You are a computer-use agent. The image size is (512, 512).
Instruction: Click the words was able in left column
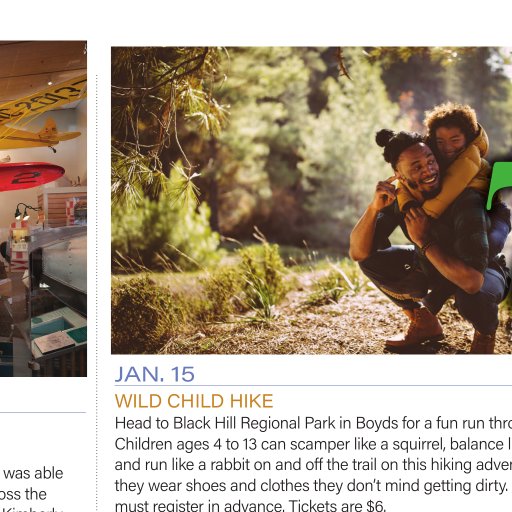click(33, 473)
